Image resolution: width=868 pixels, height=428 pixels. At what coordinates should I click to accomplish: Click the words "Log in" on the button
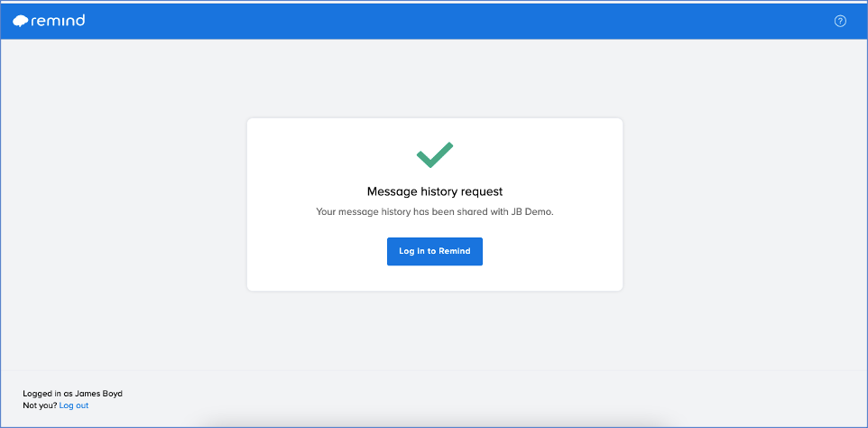coord(412,251)
